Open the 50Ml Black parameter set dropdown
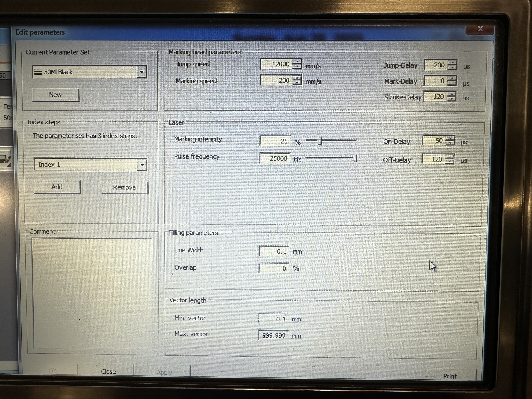532x399 pixels. coord(141,72)
